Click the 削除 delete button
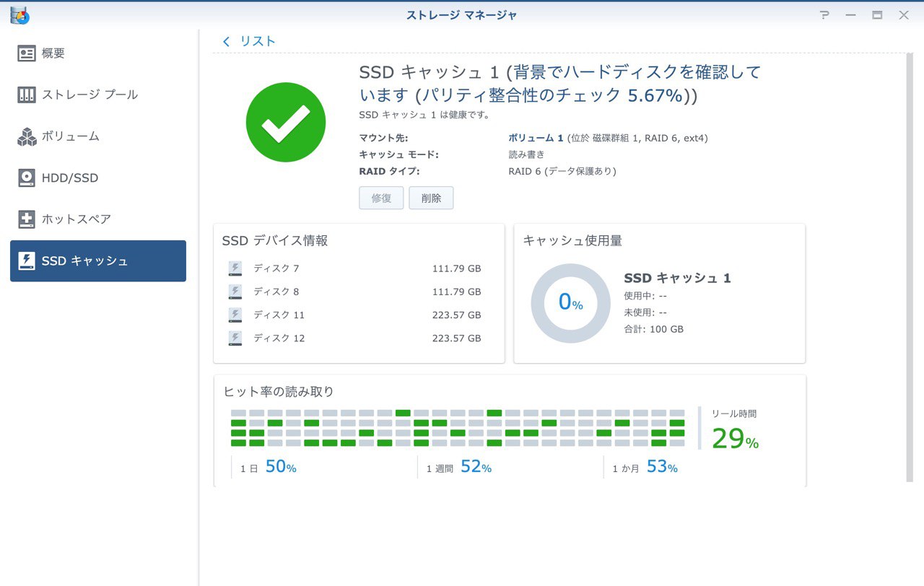Viewport: 924px width, 586px height. click(431, 198)
